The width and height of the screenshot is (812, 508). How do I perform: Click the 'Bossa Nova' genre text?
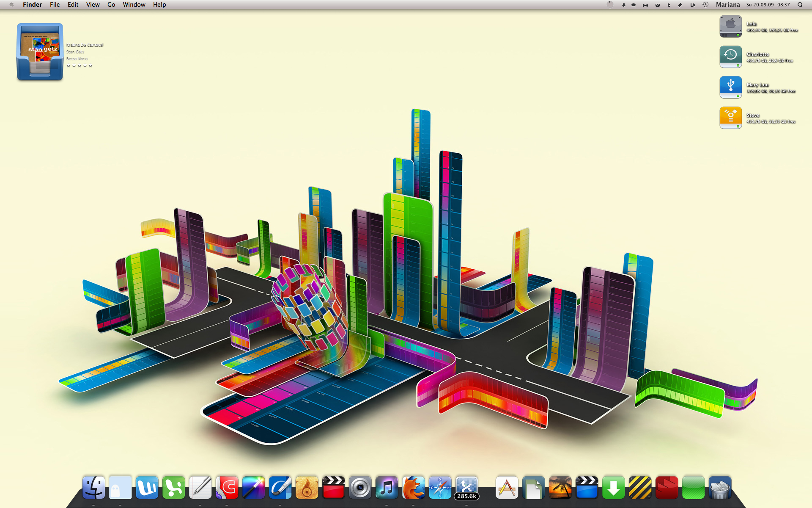click(x=77, y=59)
